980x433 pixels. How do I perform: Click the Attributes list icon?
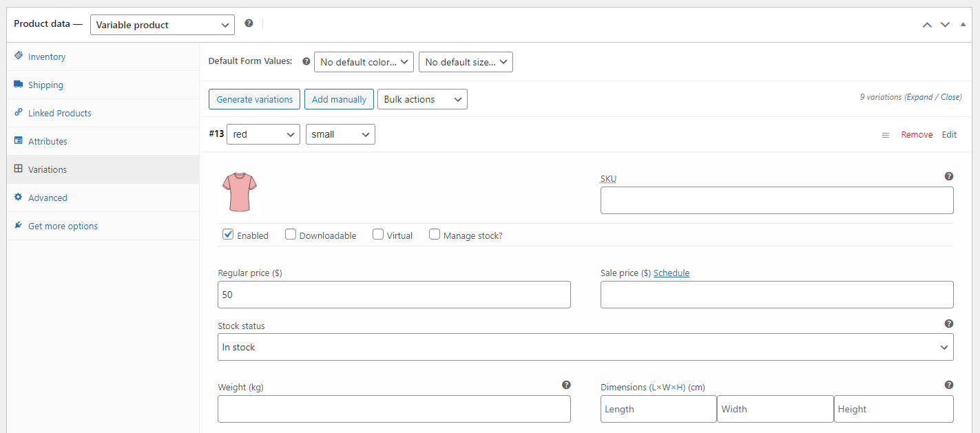pyautogui.click(x=19, y=140)
